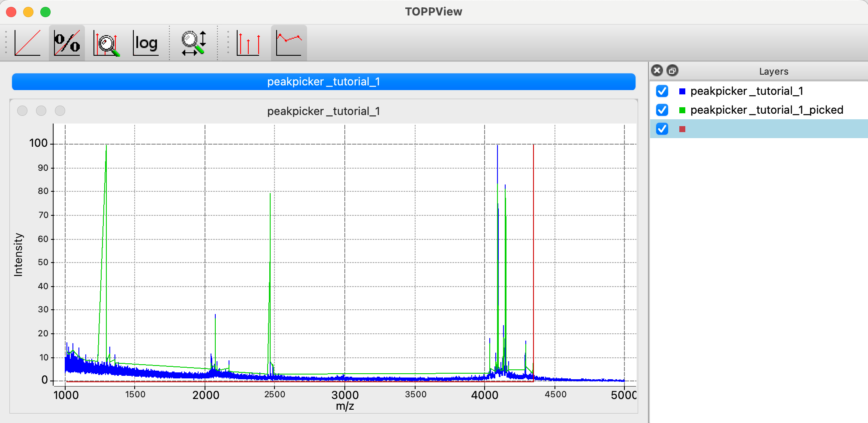Switch to peak stick draw mode
The height and width of the screenshot is (423, 868).
(249, 43)
